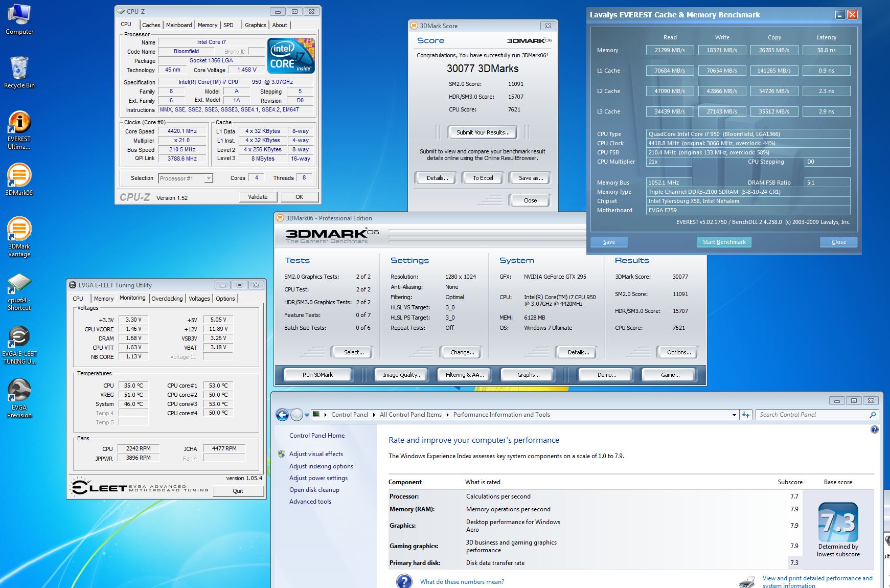Open Image Quality in 3DMark06
The width and height of the screenshot is (890, 588).
coord(402,375)
